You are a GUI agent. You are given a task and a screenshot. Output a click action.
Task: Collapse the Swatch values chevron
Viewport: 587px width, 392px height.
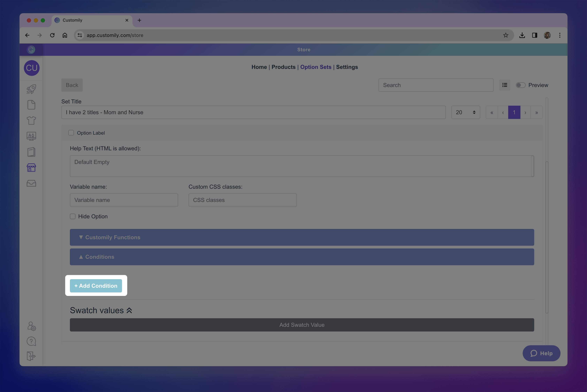coord(129,311)
